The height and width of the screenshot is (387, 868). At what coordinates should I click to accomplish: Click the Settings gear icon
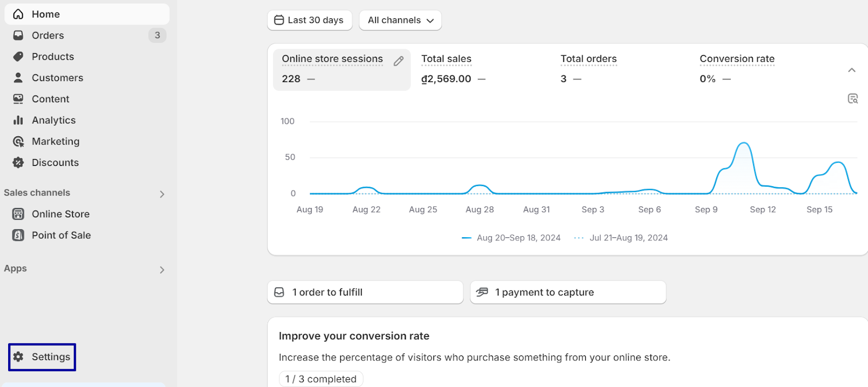18,357
